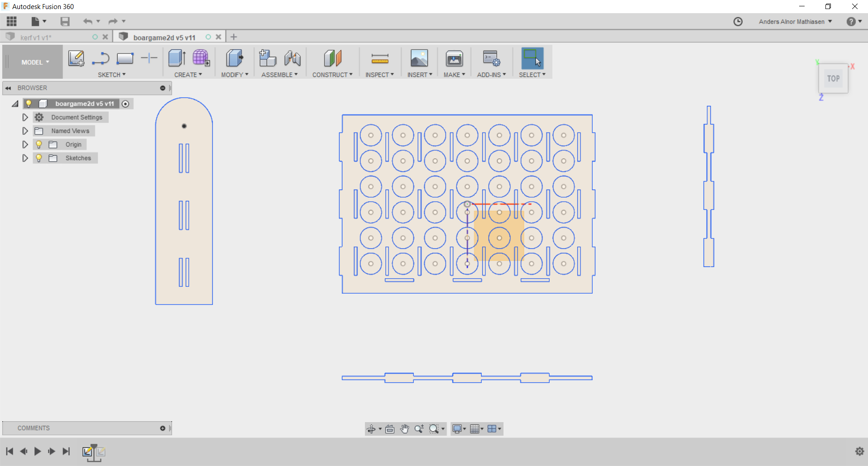The width and height of the screenshot is (868, 466).
Task: Jump to timeline beginning
Action: tap(10, 451)
